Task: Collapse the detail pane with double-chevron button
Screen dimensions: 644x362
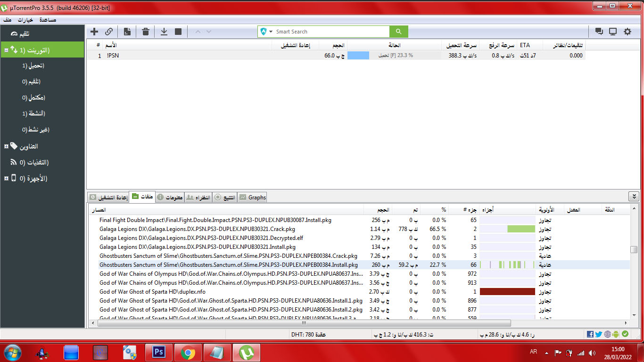Action: point(634,197)
